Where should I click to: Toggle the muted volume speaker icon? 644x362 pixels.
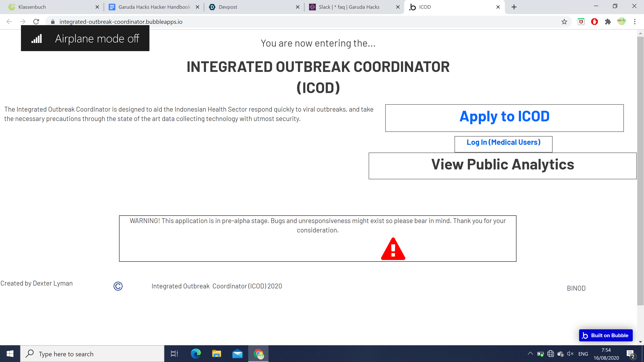[x=570, y=354]
